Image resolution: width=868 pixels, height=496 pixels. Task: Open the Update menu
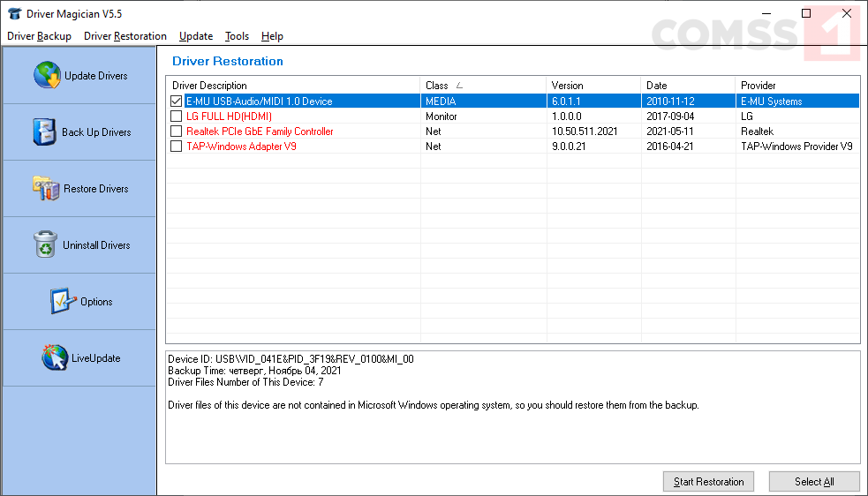tap(196, 36)
